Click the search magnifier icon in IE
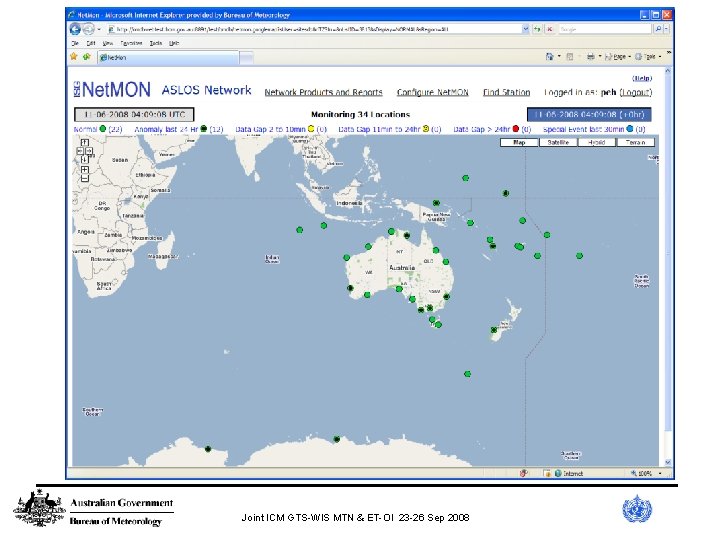 tap(658, 29)
